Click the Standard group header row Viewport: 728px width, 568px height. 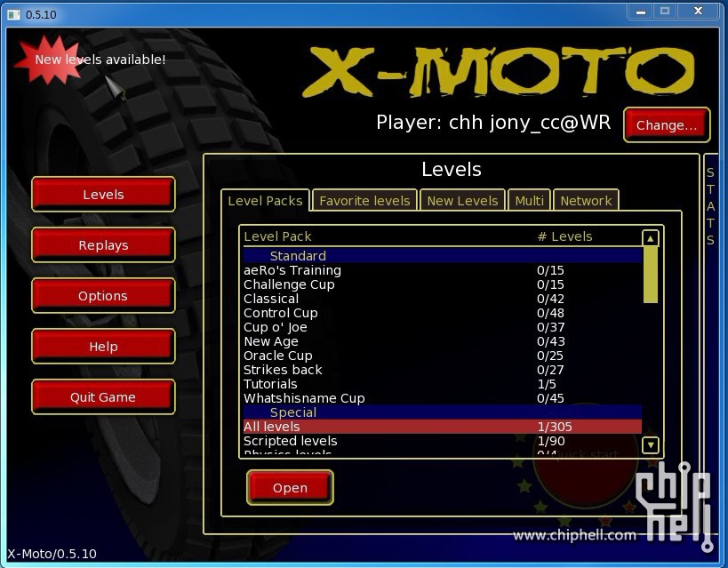pos(443,256)
